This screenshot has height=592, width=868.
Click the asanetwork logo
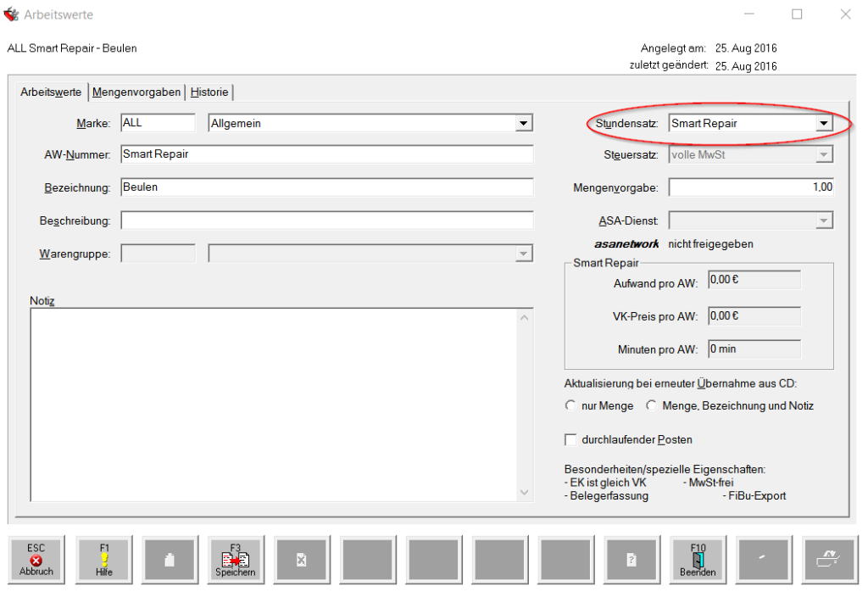(626, 243)
